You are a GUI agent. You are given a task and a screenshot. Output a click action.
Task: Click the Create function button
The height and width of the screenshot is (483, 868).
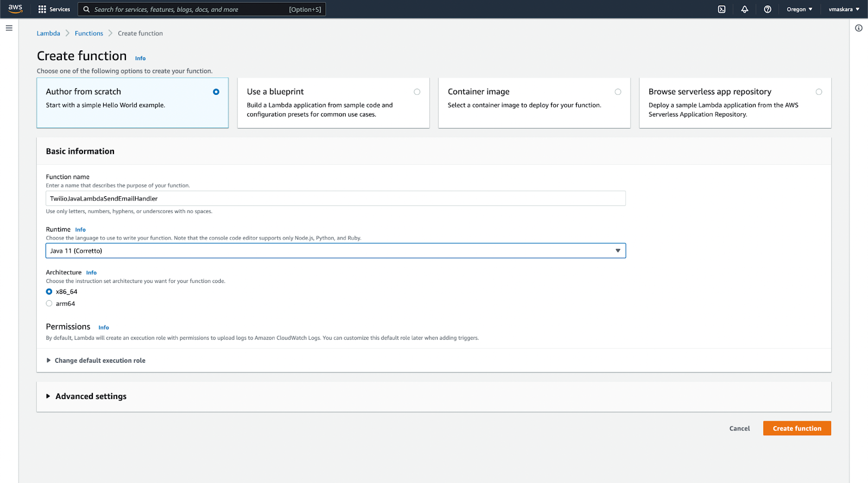pos(797,428)
